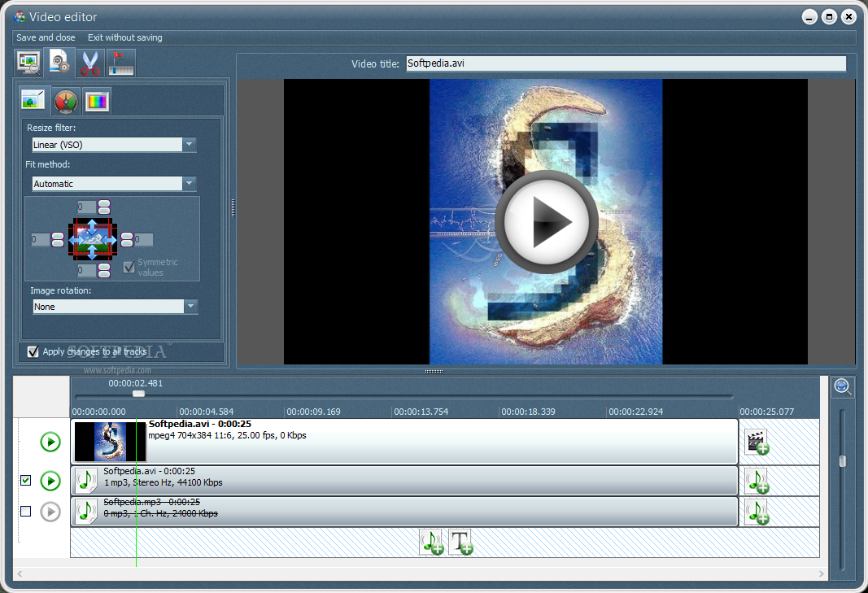Click the top crop value field
This screenshot has height=593, width=868.
tap(85, 207)
